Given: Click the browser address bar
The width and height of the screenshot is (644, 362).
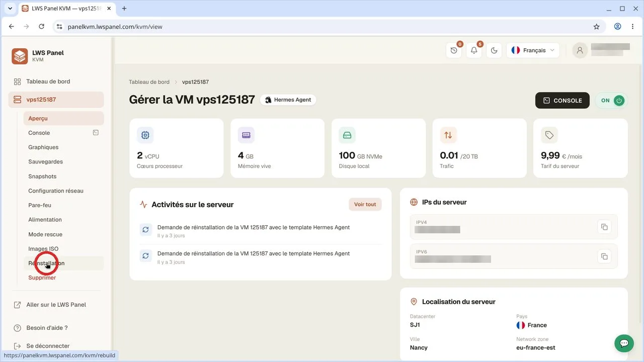Looking at the screenshot, I should tap(322, 27).
